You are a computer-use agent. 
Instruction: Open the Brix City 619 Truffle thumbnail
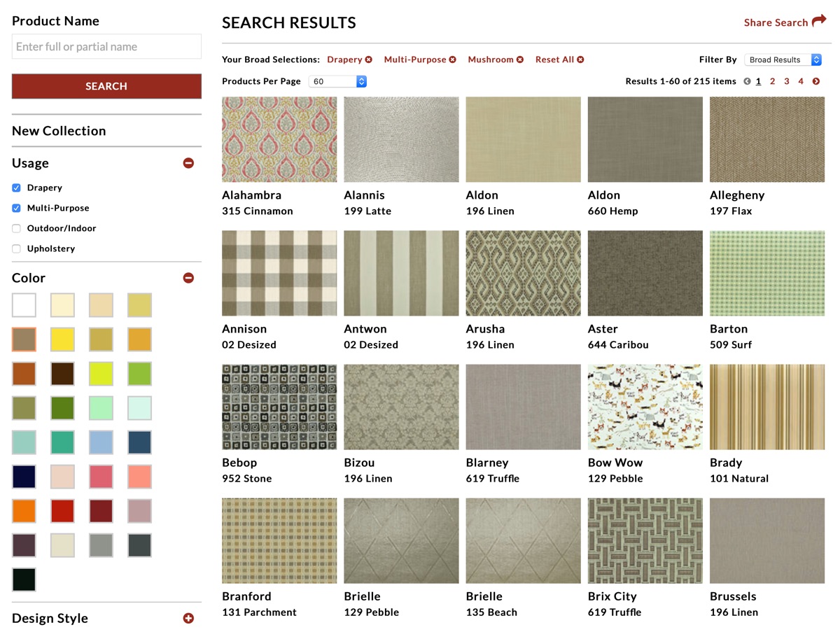[x=645, y=541]
